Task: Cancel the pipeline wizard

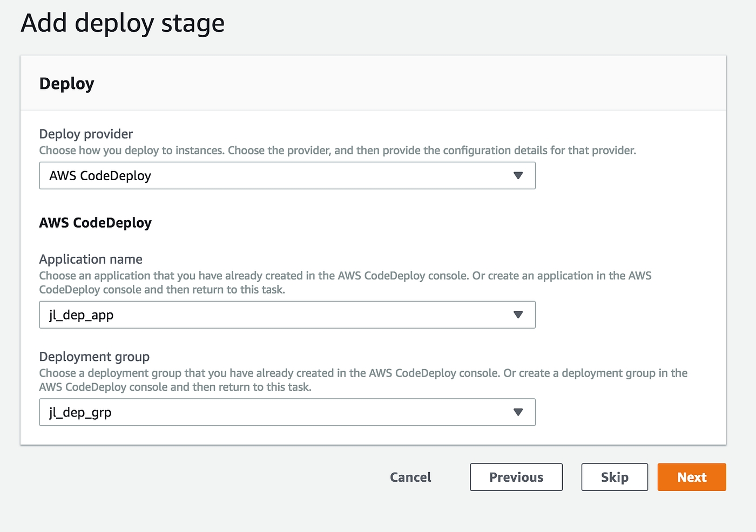Action: 410,477
